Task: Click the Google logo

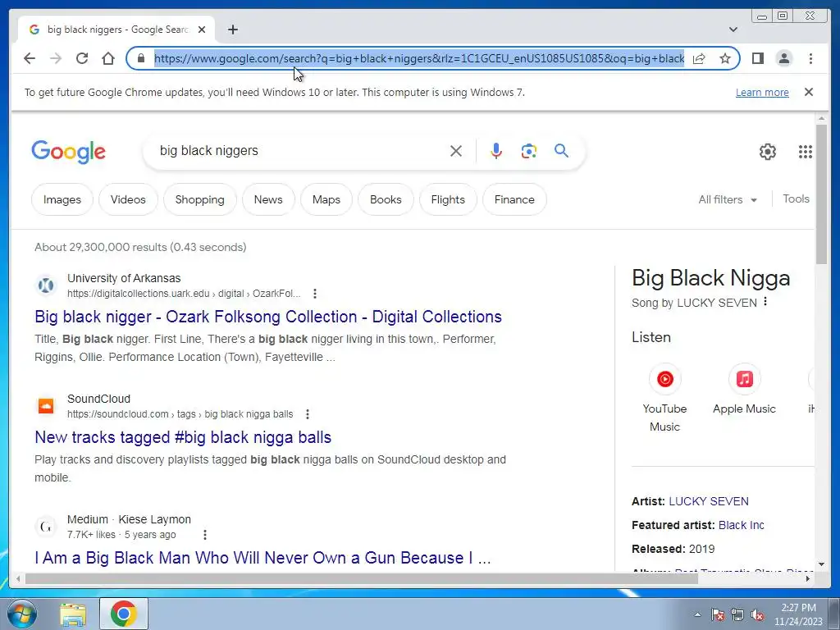Action: click(69, 152)
